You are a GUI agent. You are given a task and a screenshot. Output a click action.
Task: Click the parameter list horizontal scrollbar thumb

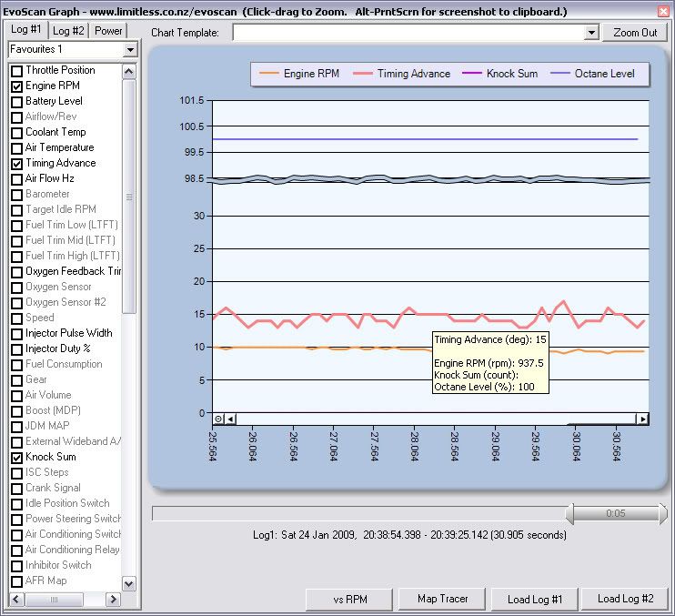54,599
